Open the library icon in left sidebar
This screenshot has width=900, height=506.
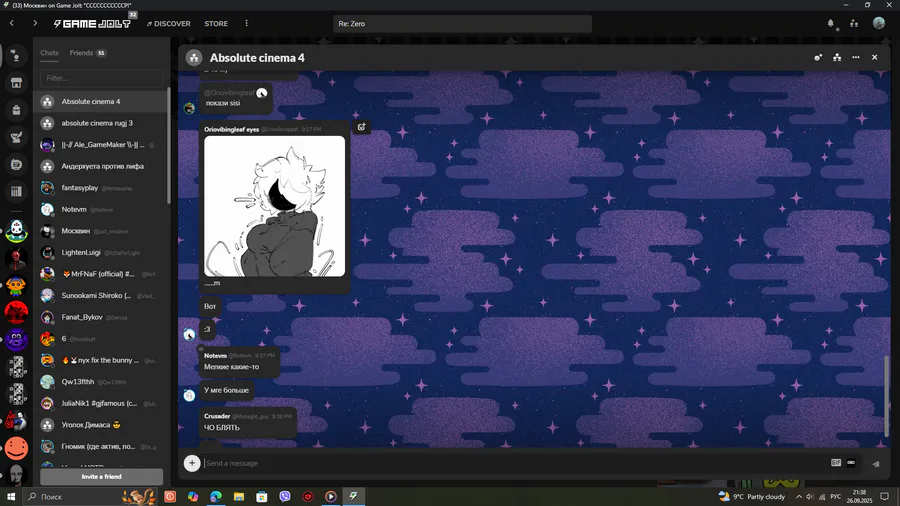(x=16, y=192)
